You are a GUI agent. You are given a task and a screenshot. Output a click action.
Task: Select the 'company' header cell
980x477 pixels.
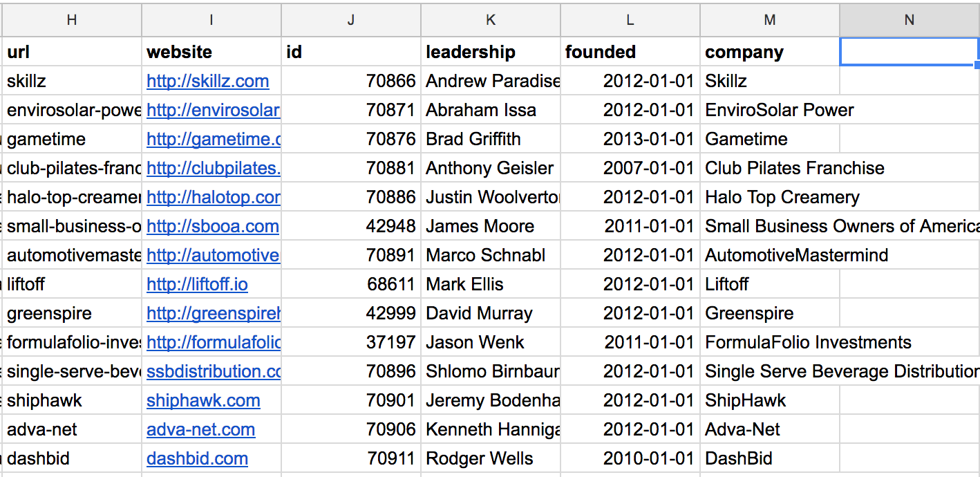point(770,52)
